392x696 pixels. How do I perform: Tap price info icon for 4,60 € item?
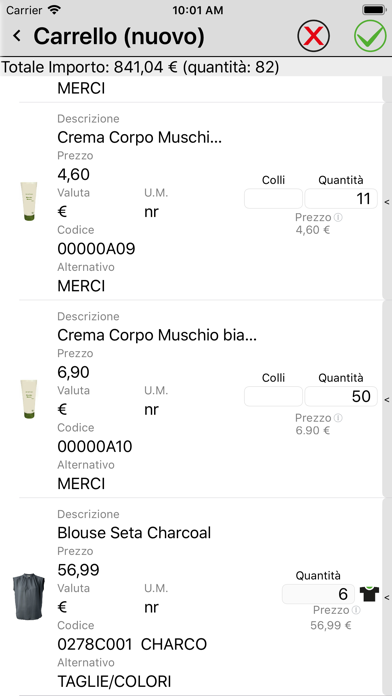[x=338, y=218]
